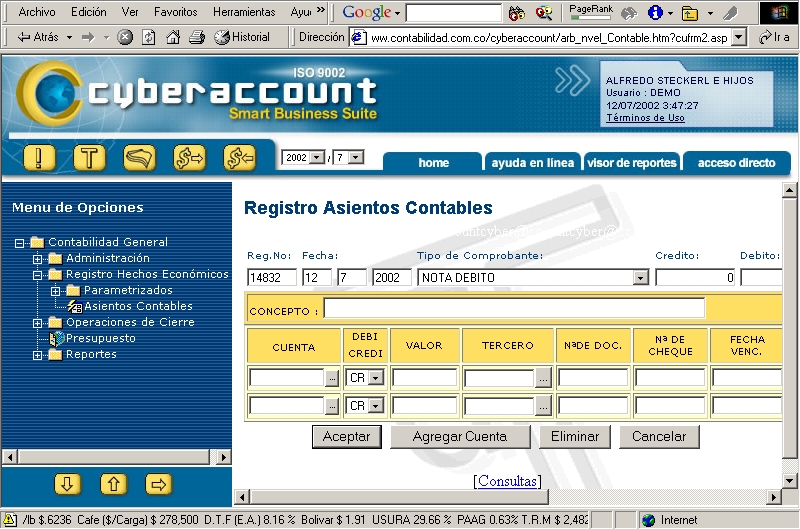Click the Agregar Cuenta button
Image resolution: width=800 pixels, height=529 pixels.
click(460, 437)
